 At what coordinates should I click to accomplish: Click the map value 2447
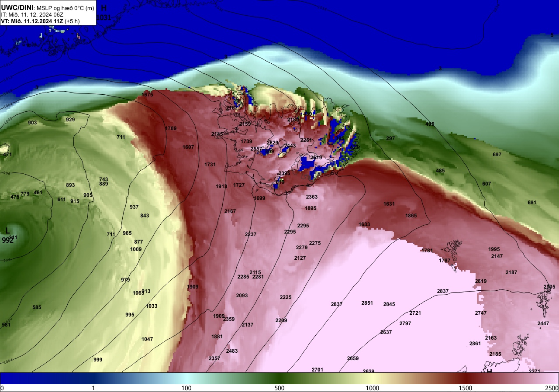click(x=543, y=323)
